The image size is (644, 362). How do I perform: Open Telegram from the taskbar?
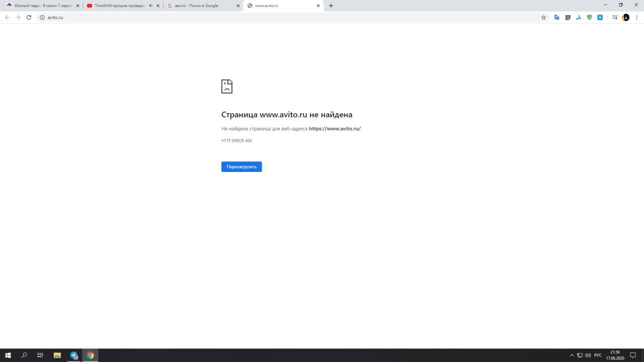click(74, 355)
